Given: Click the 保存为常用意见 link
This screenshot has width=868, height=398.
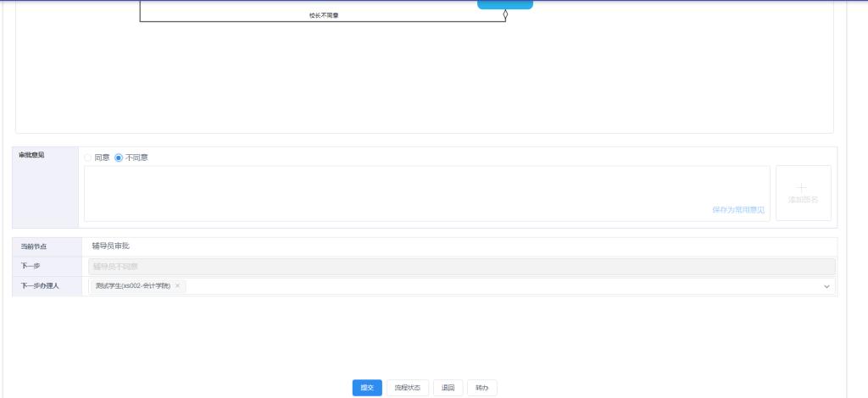Looking at the screenshot, I should pyautogui.click(x=737, y=209).
